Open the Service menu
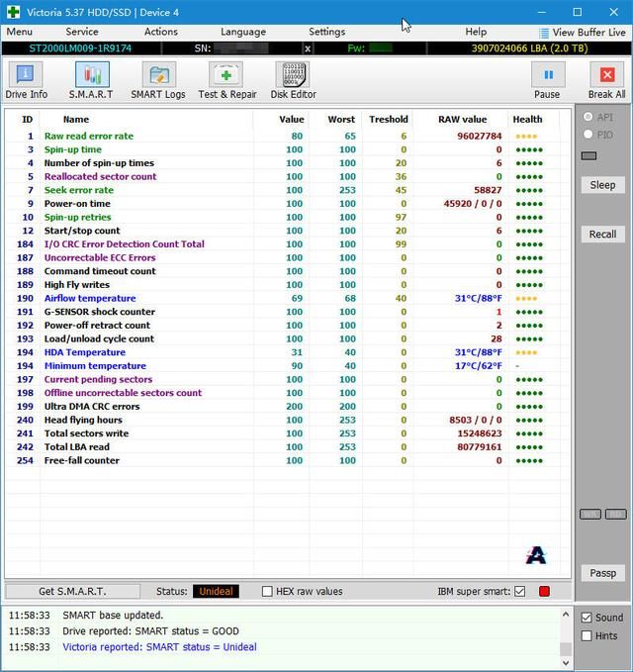The image size is (633, 672). 82,32
